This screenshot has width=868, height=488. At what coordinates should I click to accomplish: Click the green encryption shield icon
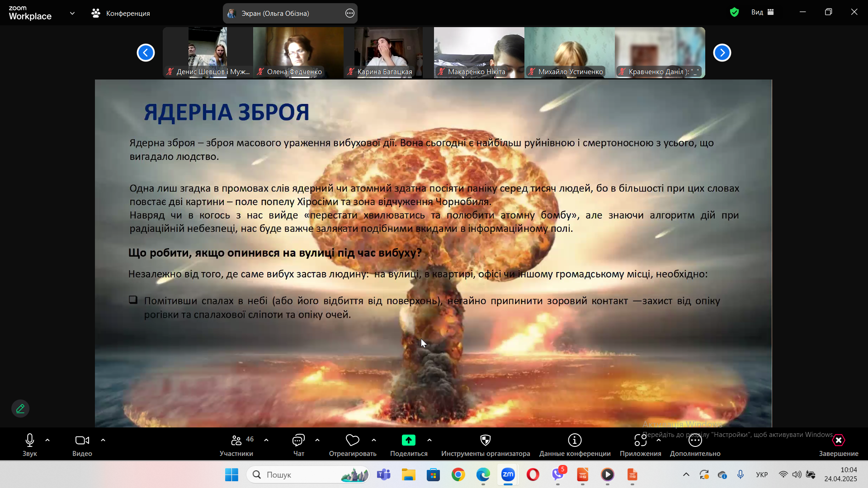pyautogui.click(x=734, y=12)
